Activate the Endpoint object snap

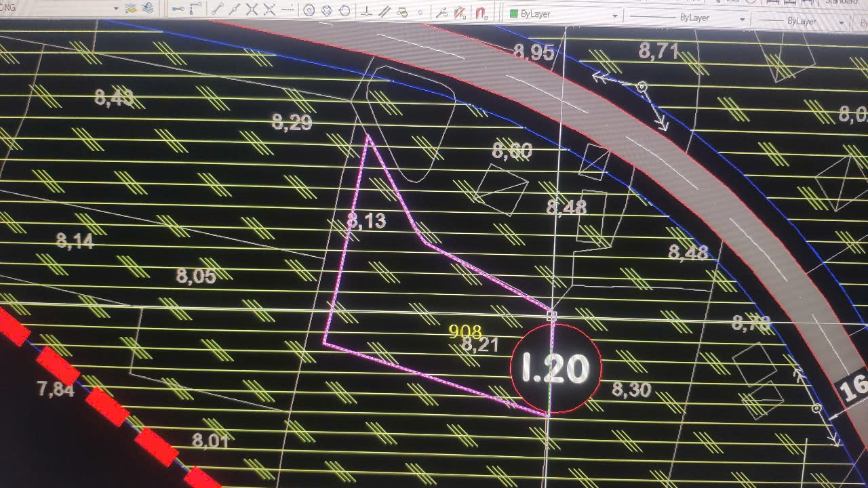tap(217, 9)
